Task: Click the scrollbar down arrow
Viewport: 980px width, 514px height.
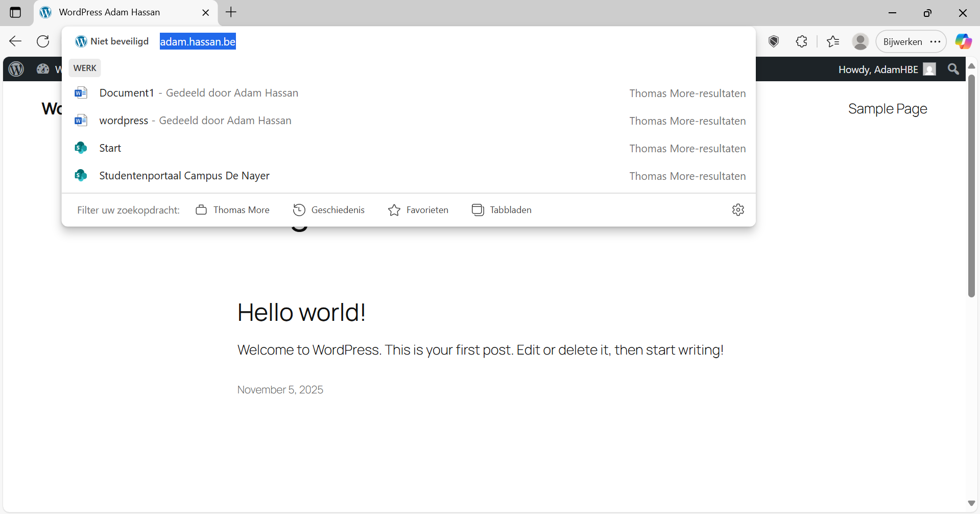Action: pos(972,503)
